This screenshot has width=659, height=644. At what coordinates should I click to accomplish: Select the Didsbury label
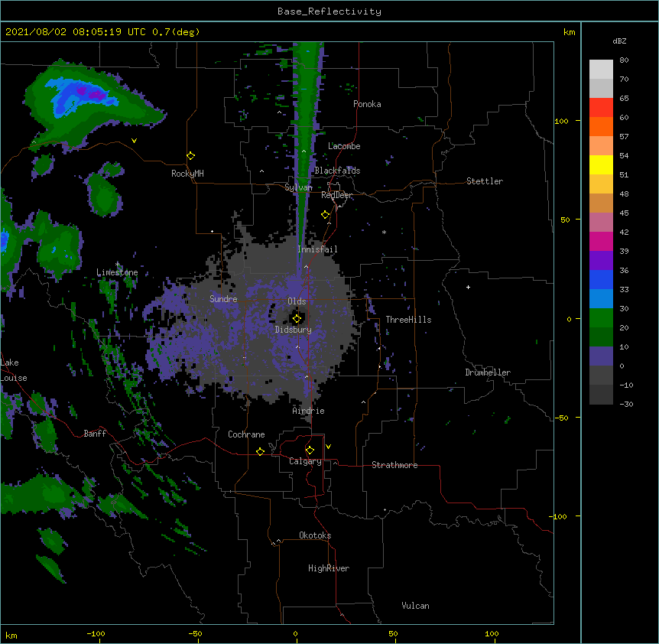click(294, 330)
